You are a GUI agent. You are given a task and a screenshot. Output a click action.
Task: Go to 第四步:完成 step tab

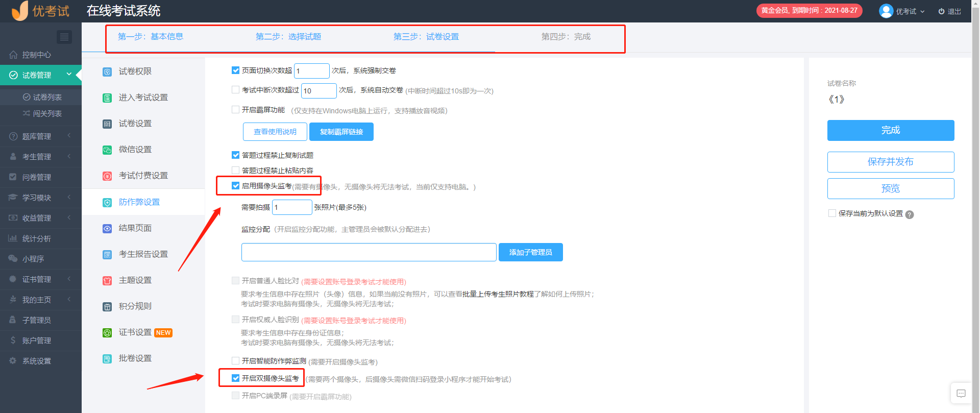click(x=566, y=37)
